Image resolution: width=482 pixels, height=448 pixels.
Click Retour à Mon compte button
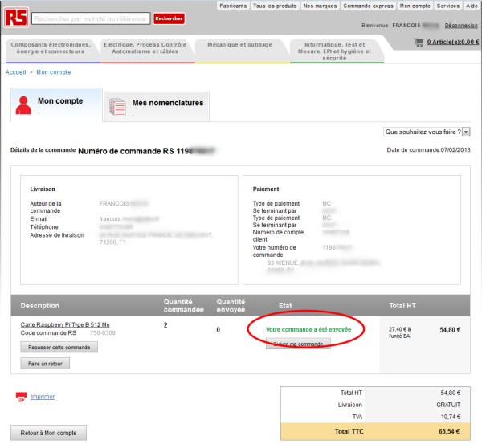[x=48, y=433]
